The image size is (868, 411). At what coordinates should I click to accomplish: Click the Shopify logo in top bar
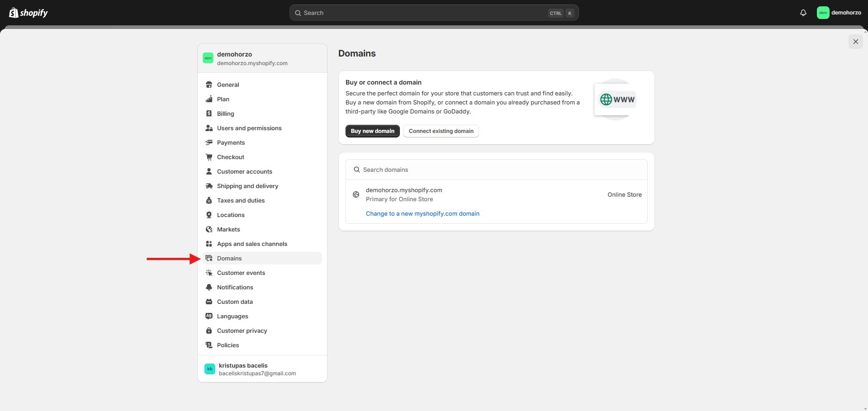28,13
